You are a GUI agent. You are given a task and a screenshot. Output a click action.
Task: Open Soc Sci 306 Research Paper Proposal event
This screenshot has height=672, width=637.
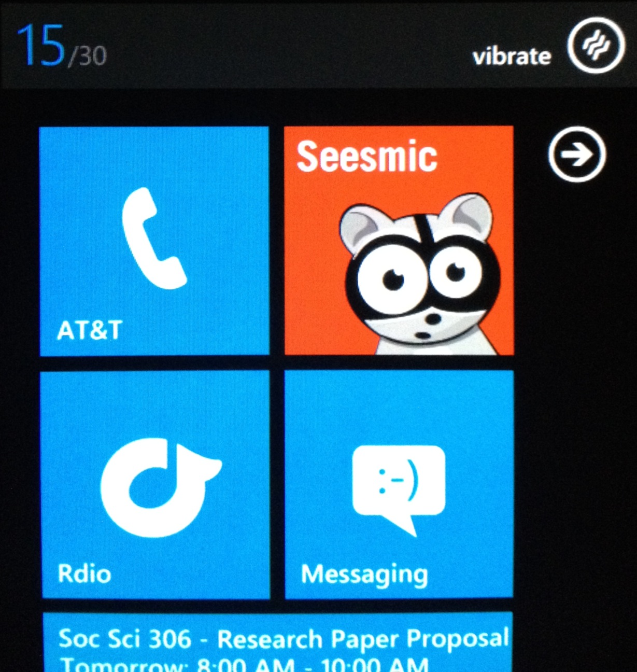click(x=283, y=639)
